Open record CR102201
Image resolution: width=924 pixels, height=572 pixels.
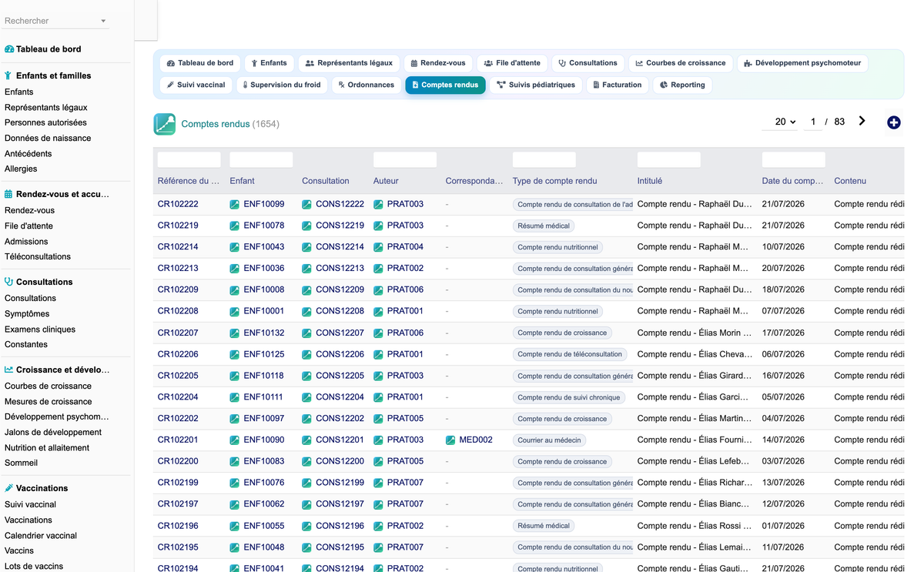click(178, 440)
